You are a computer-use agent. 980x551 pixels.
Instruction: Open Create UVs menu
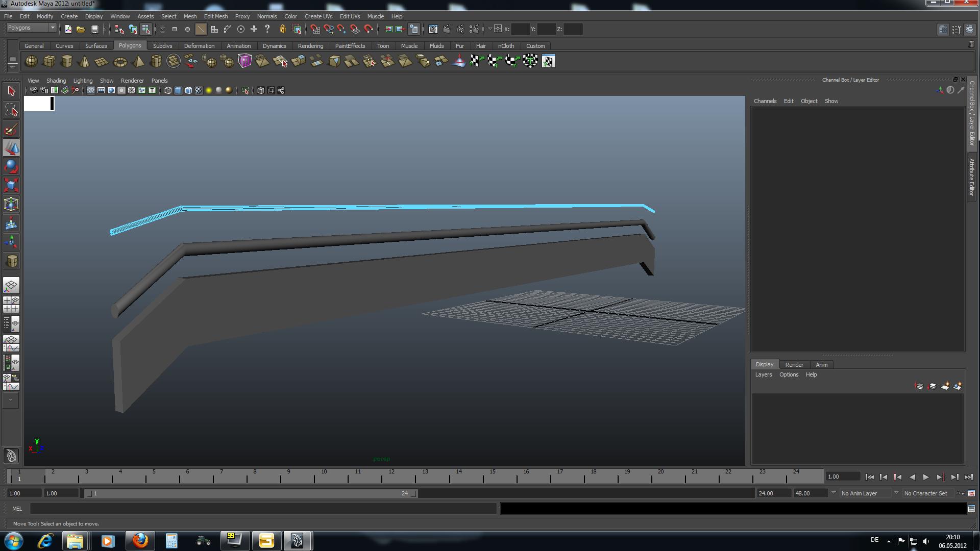click(x=318, y=16)
